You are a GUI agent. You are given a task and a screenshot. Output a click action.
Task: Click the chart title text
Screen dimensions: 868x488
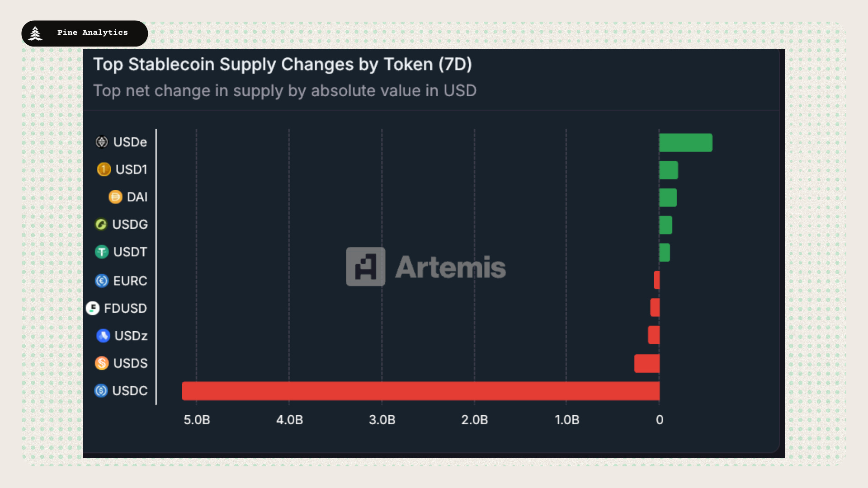pos(283,64)
